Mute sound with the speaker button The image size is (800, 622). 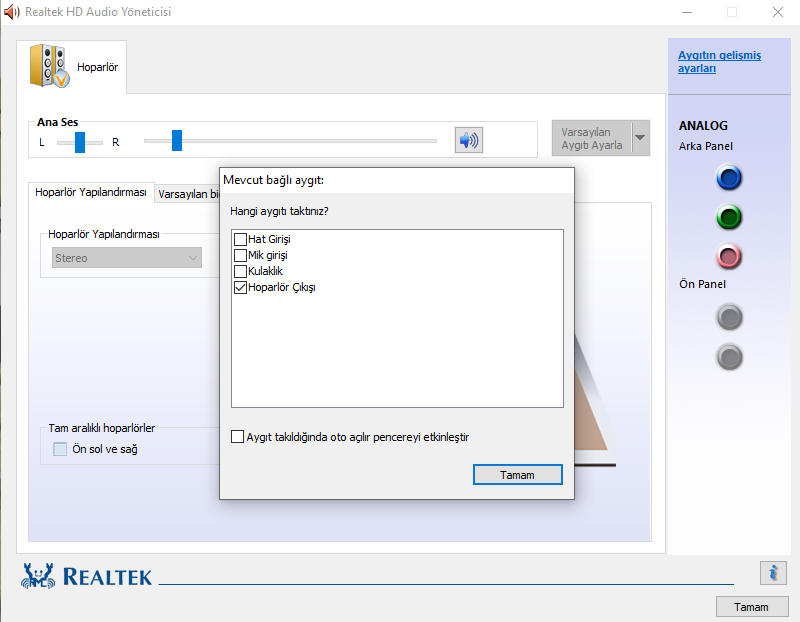(468, 140)
